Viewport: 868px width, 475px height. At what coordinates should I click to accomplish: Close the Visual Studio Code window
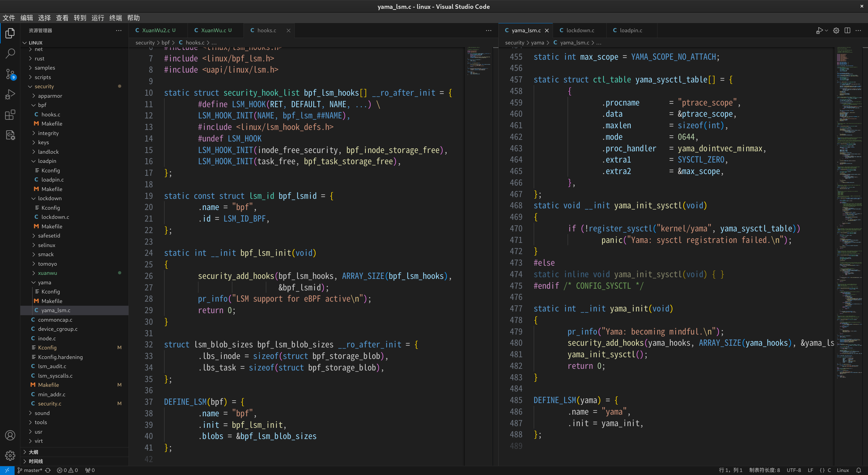tap(862, 6)
